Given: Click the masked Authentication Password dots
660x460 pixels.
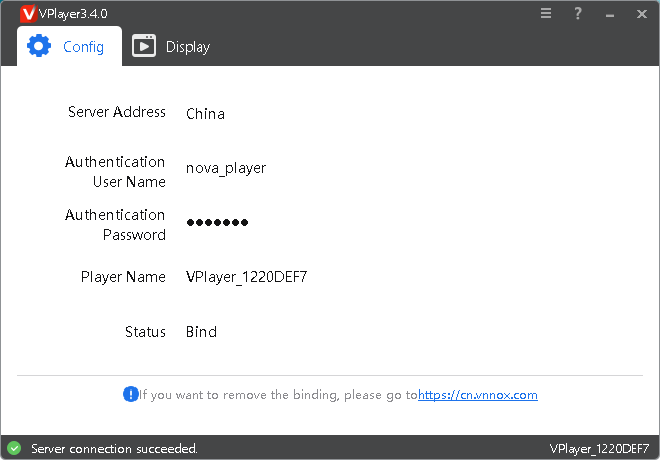Looking at the screenshot, I should pos(217,222).
